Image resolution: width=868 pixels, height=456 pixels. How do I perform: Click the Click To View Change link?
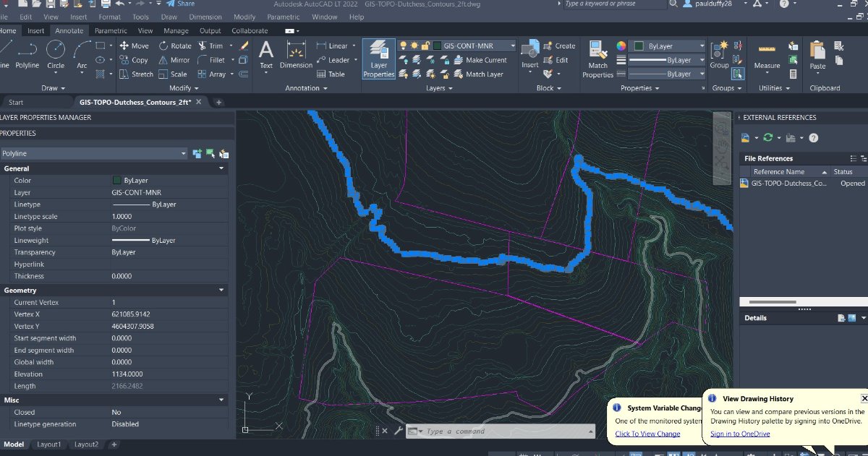coord(647,434)
